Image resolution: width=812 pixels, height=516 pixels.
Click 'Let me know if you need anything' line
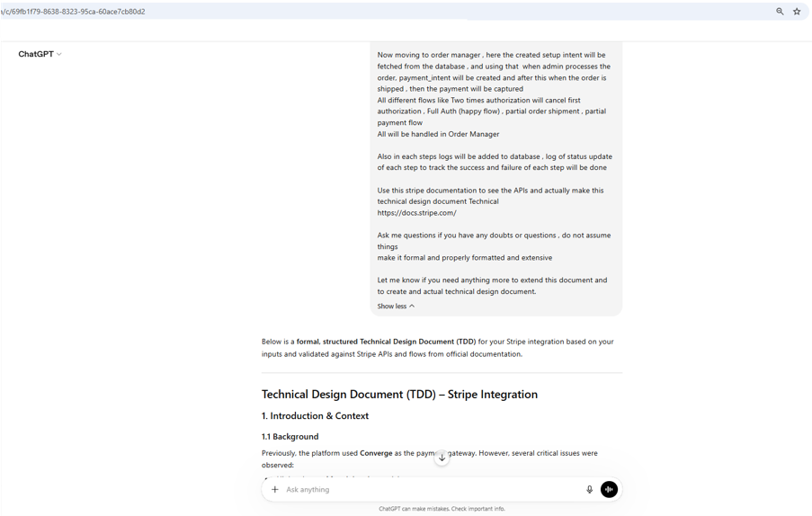492,286
